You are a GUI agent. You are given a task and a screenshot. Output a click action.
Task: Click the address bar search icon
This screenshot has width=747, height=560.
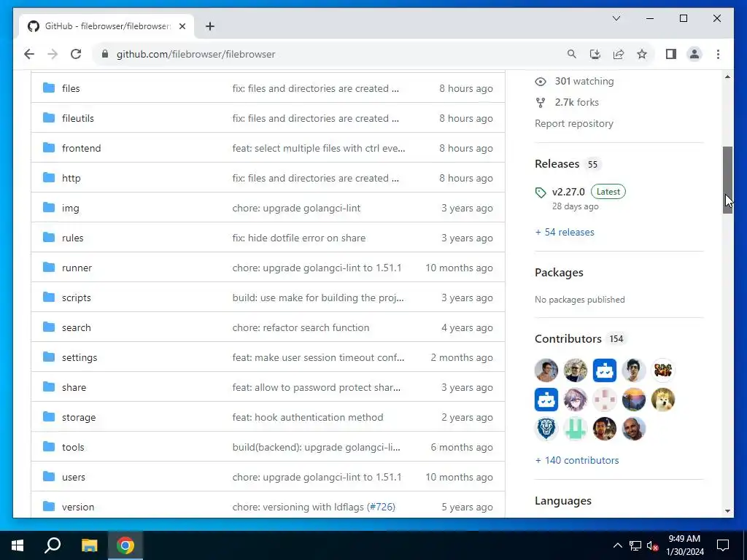click(x=572, y=54)
